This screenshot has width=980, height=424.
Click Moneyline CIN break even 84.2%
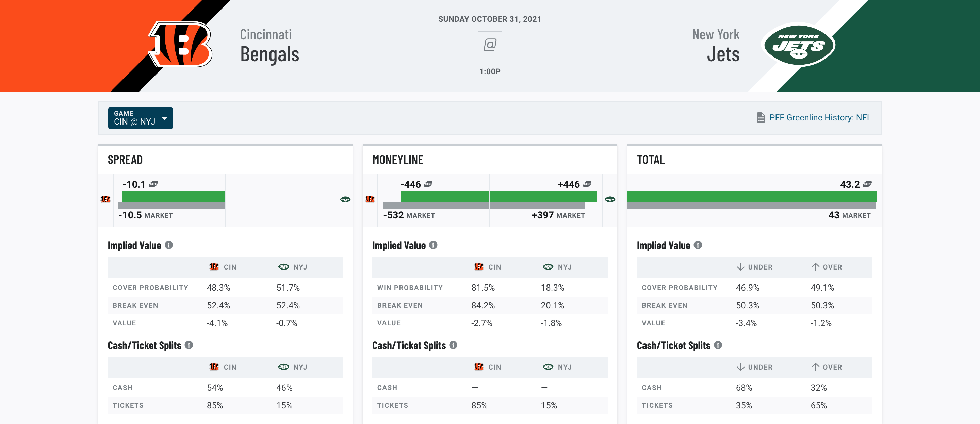(x=483, y=305)
